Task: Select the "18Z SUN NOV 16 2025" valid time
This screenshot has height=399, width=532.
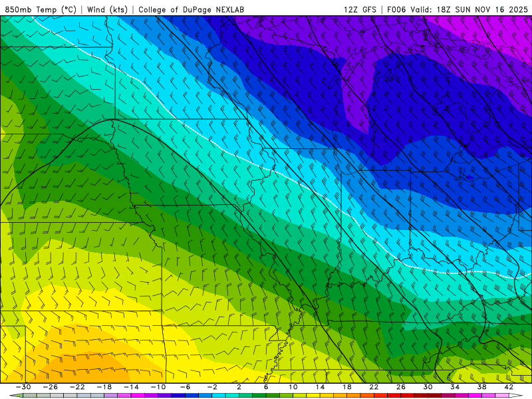Action: pos(482,9)
